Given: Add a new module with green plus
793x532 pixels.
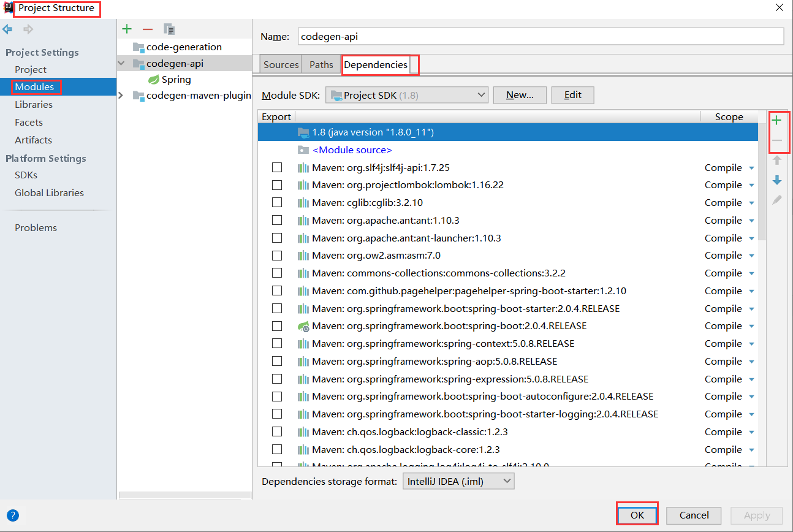Looking at the screenshot, I should click(127, 29).
